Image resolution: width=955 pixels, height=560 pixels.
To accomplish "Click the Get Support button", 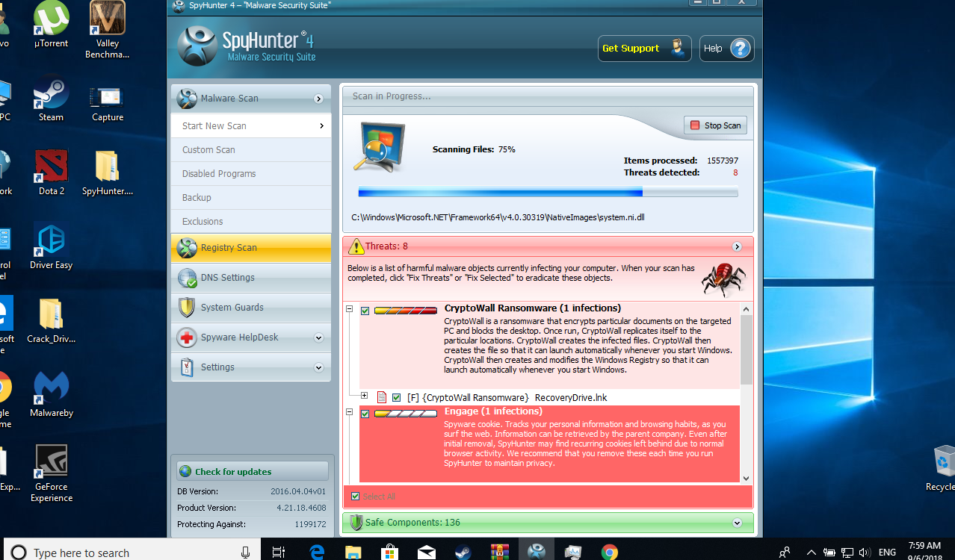I will pyautogui.click(x=644, y=49).
